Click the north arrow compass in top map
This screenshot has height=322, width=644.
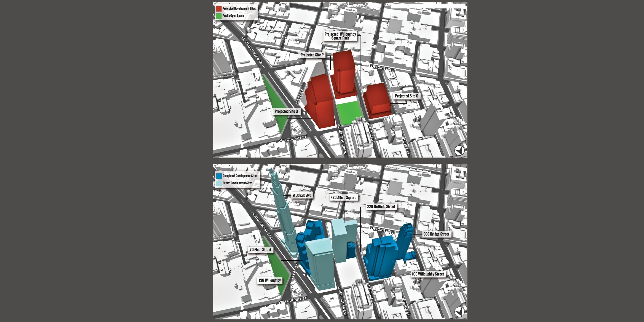click(459, 150)
